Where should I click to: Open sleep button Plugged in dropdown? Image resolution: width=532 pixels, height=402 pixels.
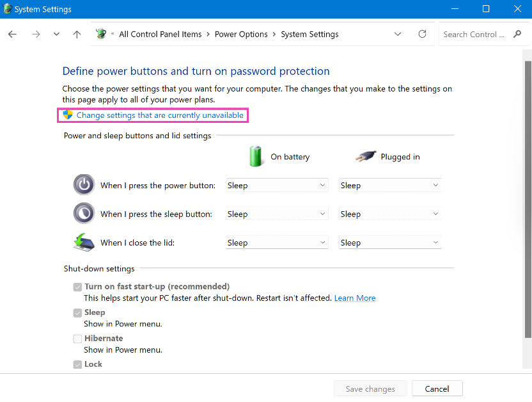click(x=389, y=214)
